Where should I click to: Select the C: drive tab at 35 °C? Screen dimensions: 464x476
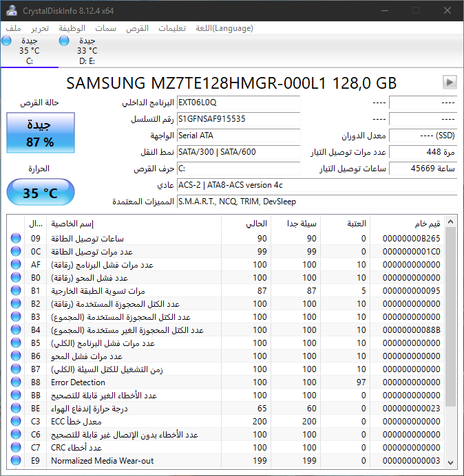pos(30,51)
